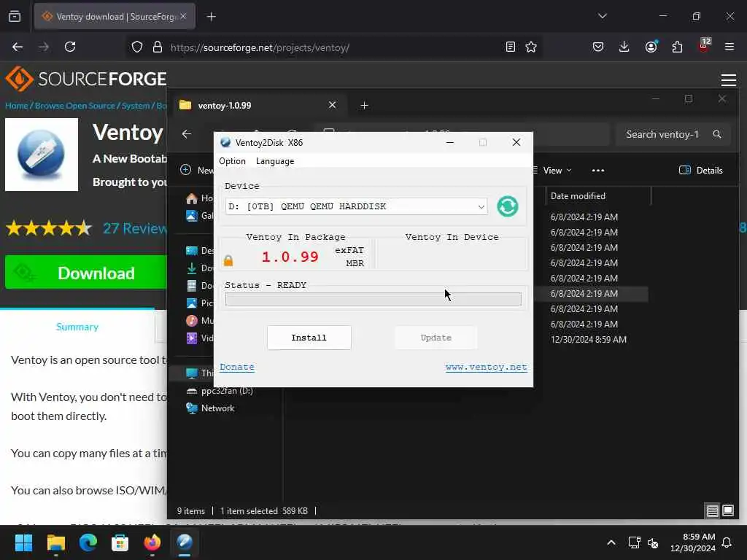Add a new File Explorer tab
Viewport: 747px width, 560px height.
[x=364, y=105]
